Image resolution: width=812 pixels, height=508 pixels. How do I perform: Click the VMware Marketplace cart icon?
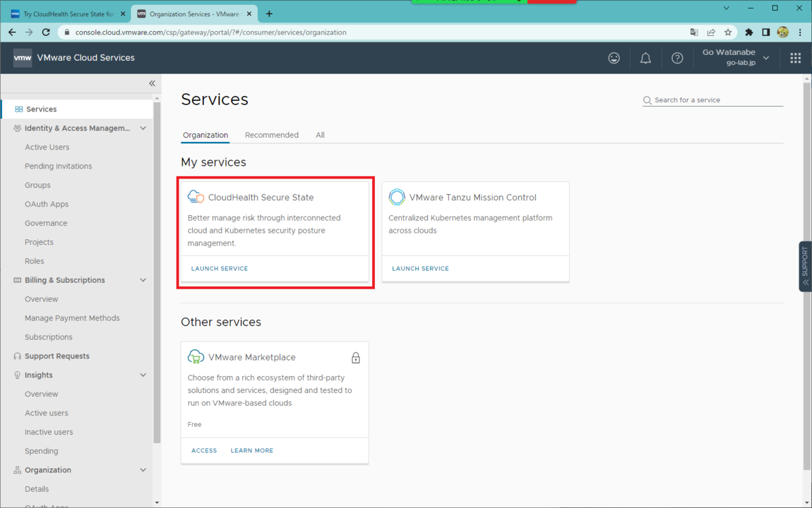click(x=196, y=357)
